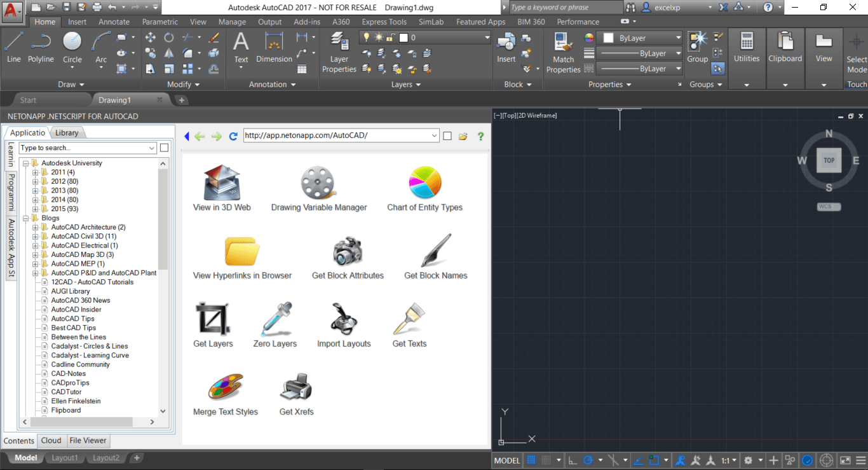Expand the Draw panel dropdown
The height and width of the screenshot is (470, 868).
coord(71,85)
